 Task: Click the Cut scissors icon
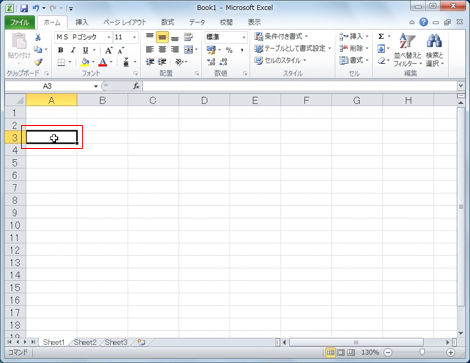coord(38,38)
